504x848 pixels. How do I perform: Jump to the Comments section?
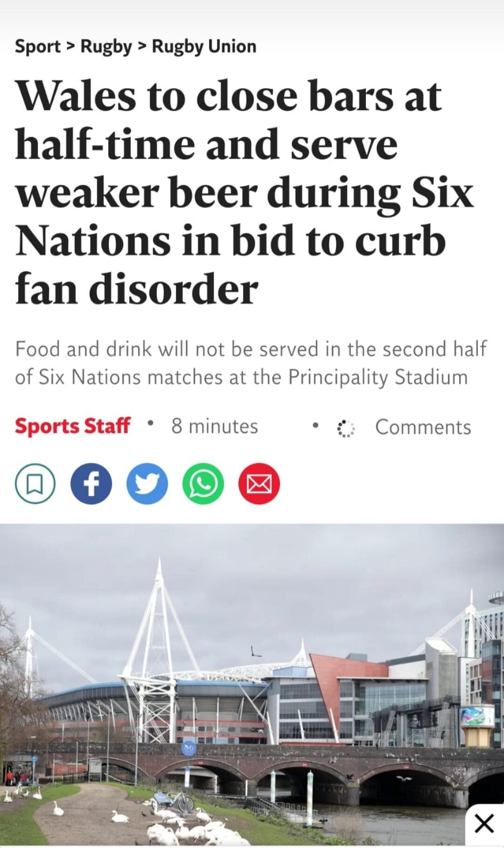(423, 427)
